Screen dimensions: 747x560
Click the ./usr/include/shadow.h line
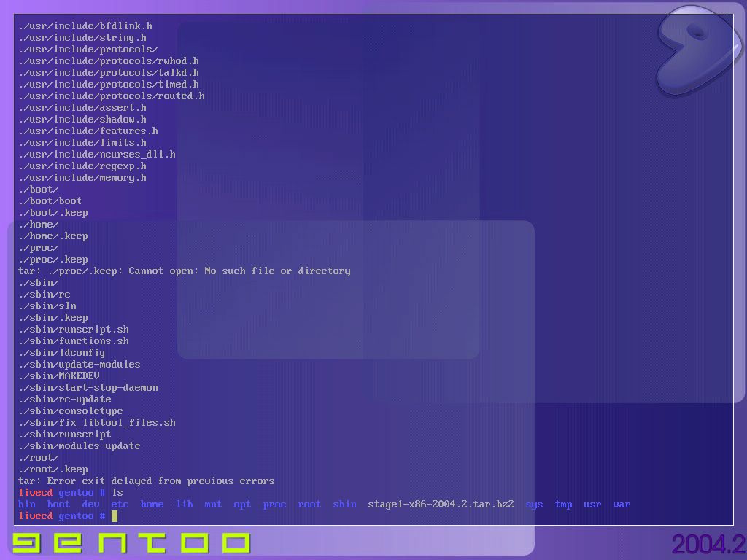[82, 120]
